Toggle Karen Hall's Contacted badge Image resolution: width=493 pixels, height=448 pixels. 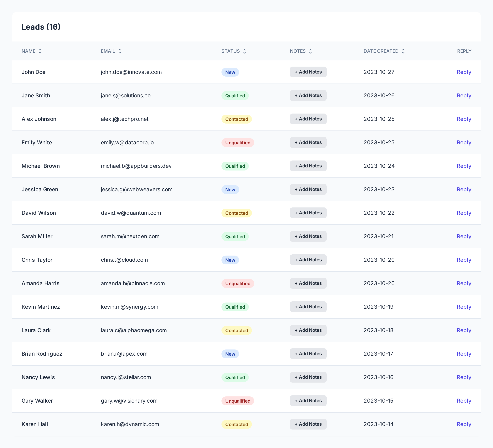tap(236, 424)
